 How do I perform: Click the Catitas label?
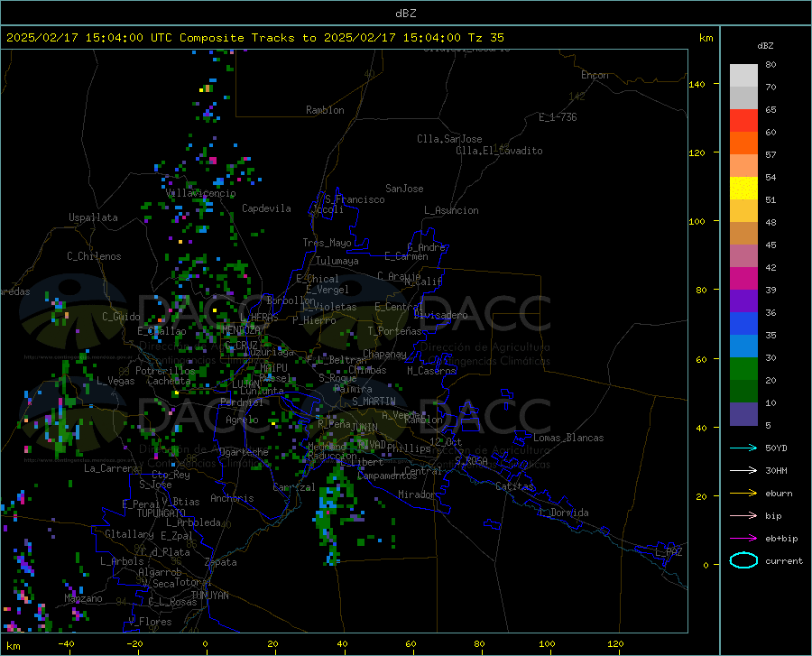pos(514,486)
